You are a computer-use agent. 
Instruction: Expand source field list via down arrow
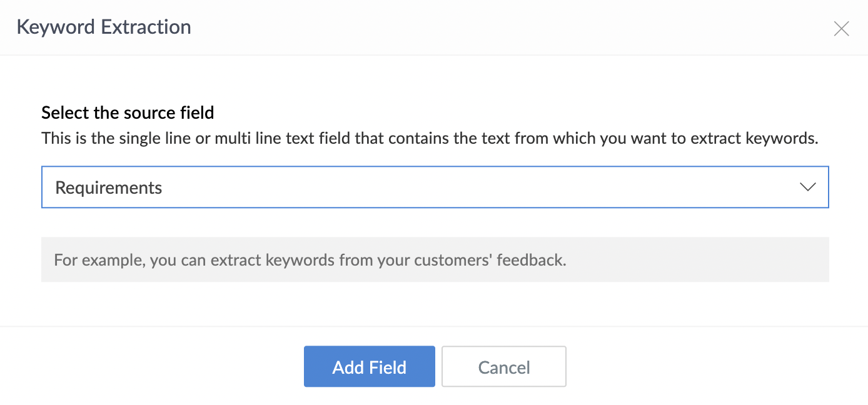[808, 187]
